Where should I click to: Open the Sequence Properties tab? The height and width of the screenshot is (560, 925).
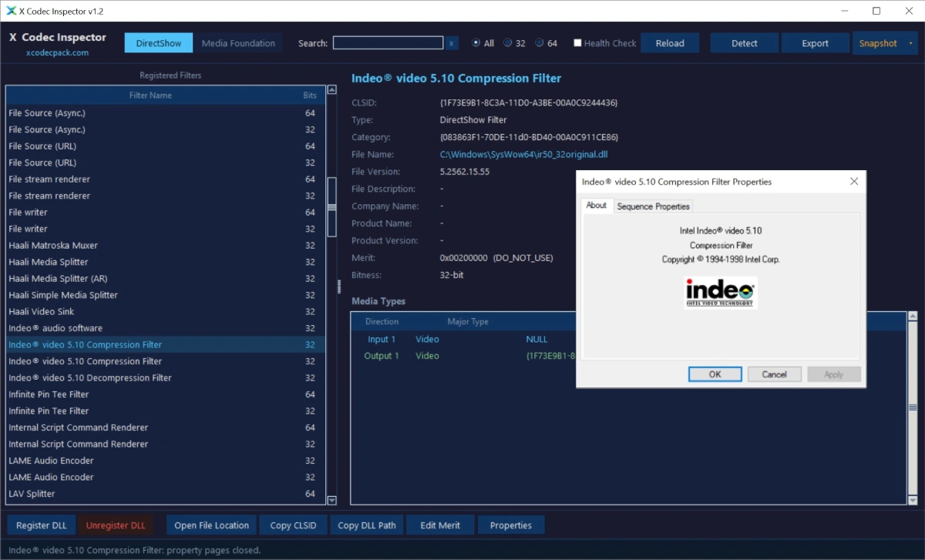tap(654, 206)
